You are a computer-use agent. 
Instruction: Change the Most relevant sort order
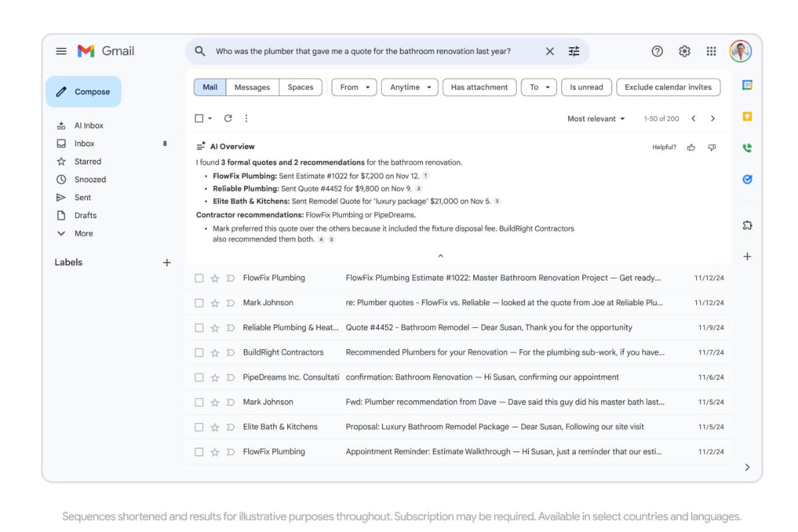(596, 119)
